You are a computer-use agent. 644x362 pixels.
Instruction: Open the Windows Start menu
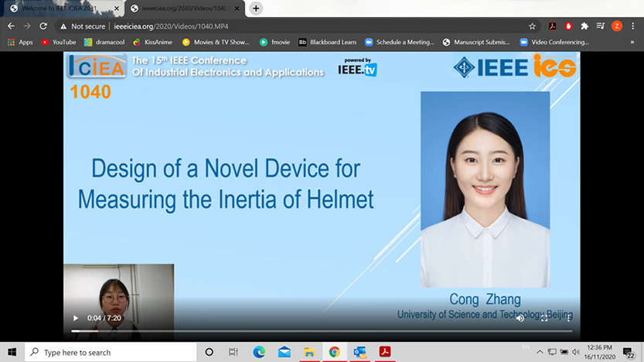click(12, 352)
